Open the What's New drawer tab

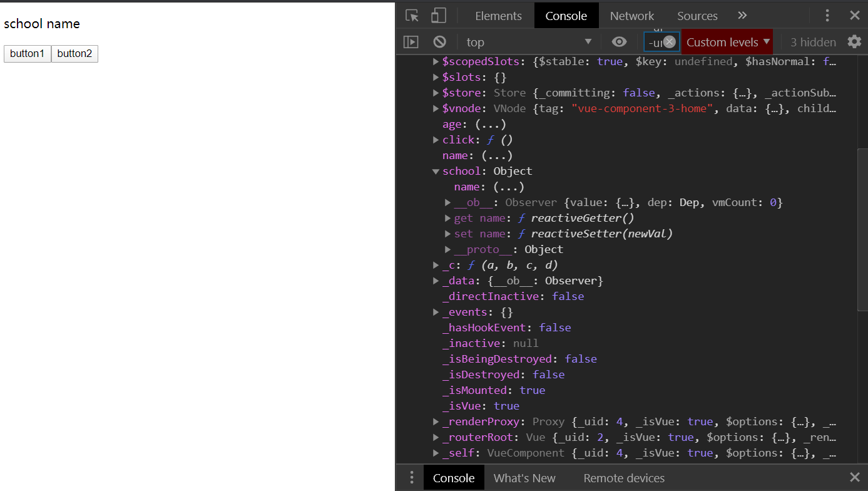524,478
